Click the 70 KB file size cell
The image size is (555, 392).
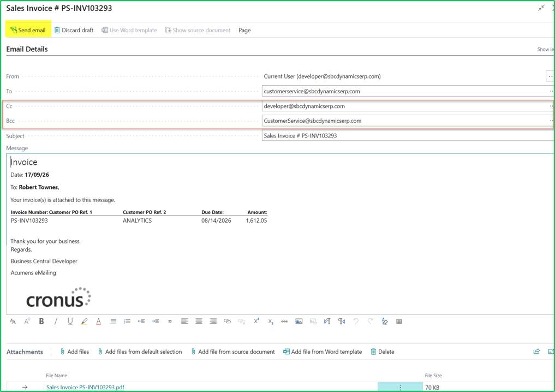432,388
